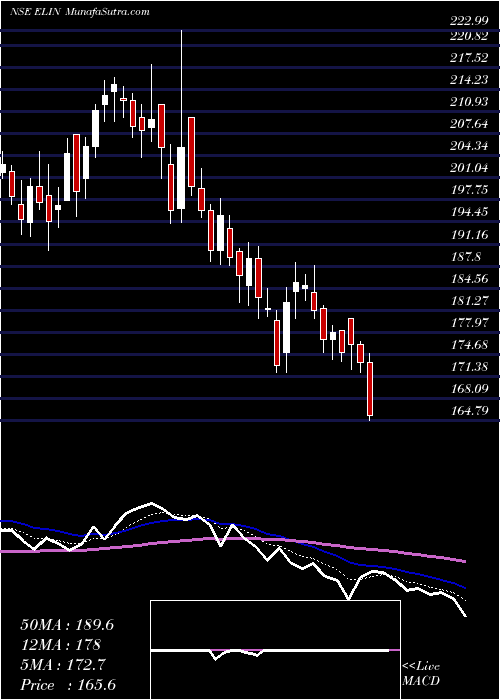Viewport: 500px width, 700px height.
Task: Click the 201.04 price level label
Action: (469, 168)
